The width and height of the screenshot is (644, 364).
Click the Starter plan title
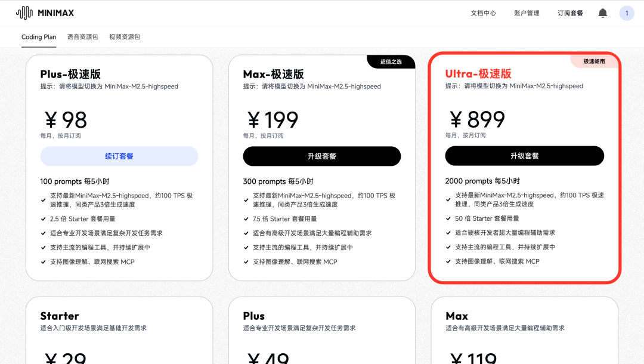click(x=60, y=316)
